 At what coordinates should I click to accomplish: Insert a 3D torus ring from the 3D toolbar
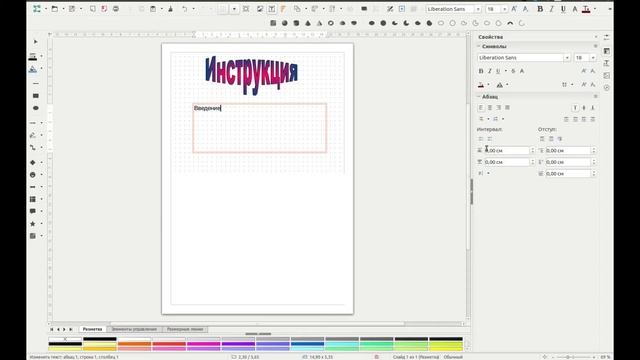331,23
